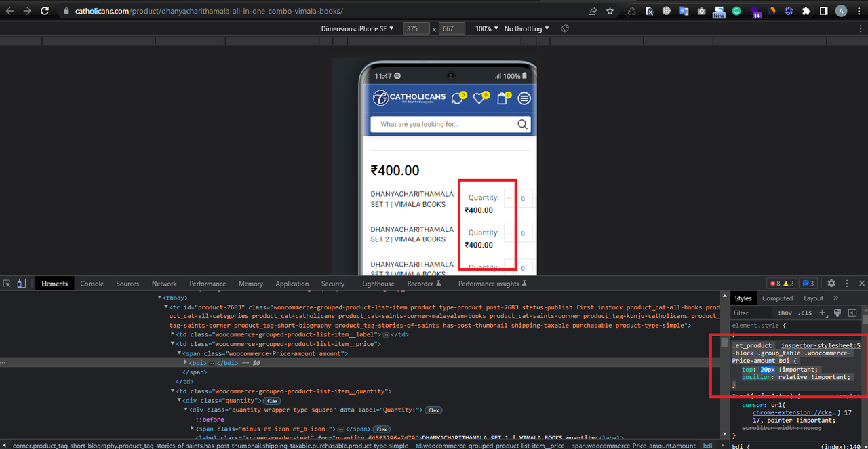
Task: Go back to the previous page
Action: [x=9, y=11]
